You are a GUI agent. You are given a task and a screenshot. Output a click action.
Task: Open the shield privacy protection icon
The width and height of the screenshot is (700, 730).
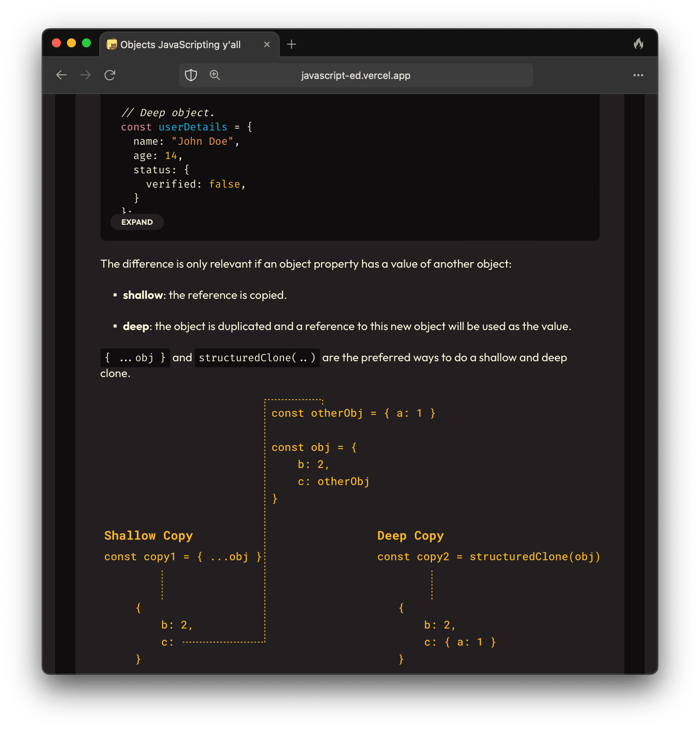tap(191, 75)
